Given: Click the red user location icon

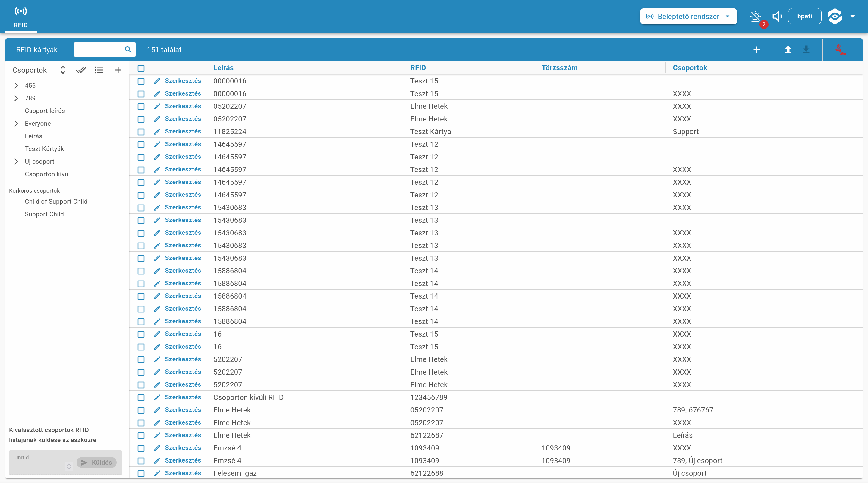Looking at the screenshot, I should pos(841,50).
